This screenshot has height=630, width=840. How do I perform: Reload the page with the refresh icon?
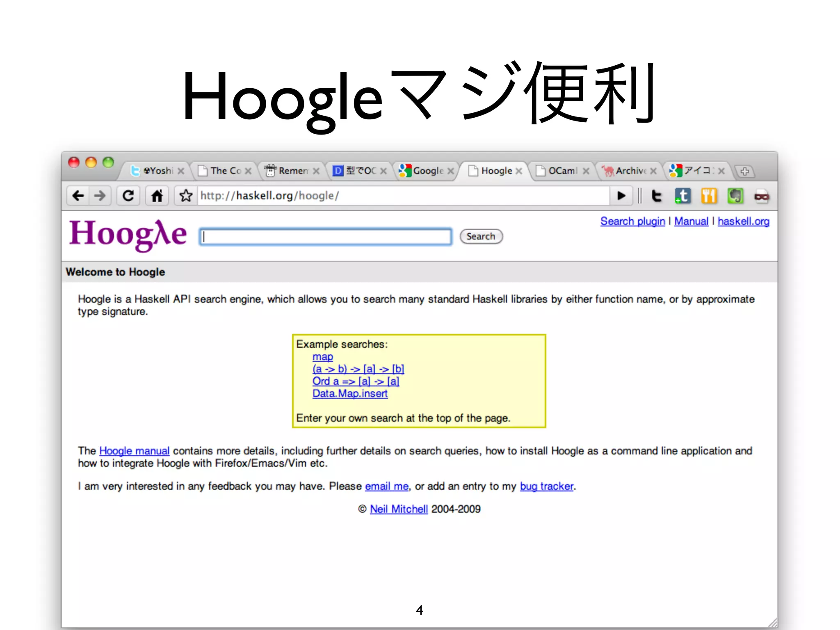(128, 196)
